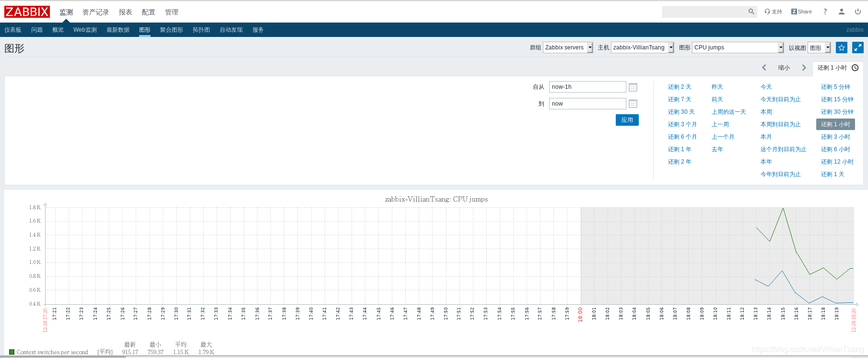
Task: Select time range 还剩 3 小时
Action: coord(835,137)
